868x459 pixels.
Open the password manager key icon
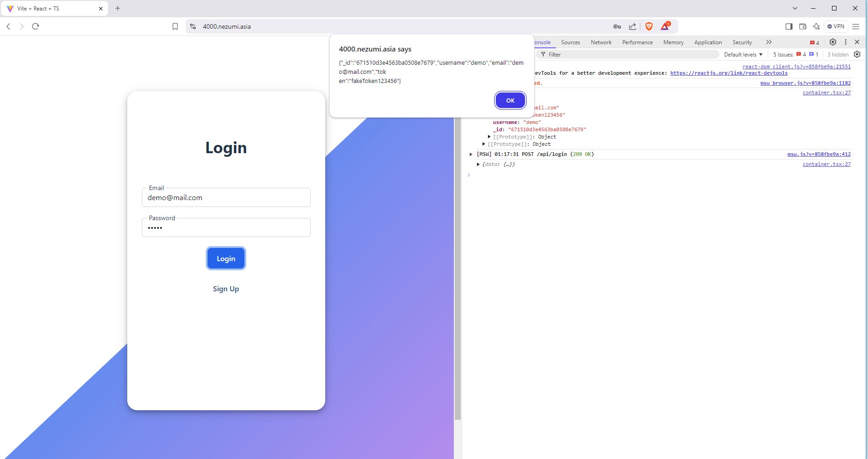(x=617, y=26)
